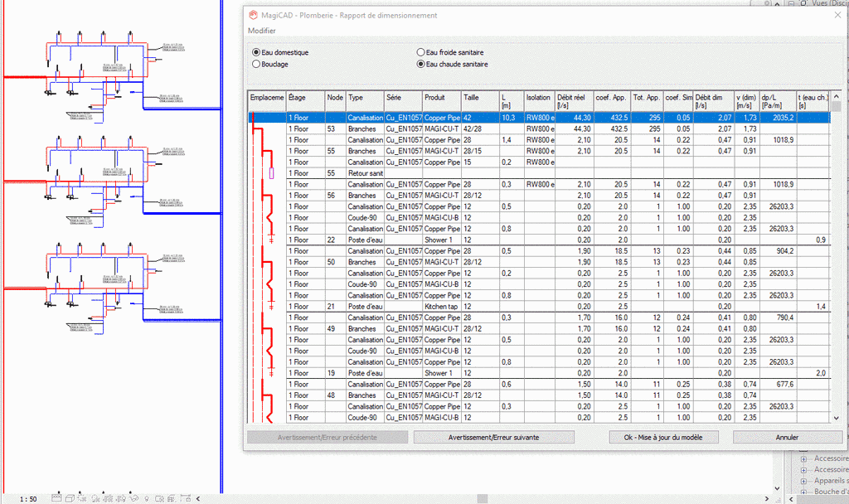
Task: Click the Type column header
Action: [365, 101]
